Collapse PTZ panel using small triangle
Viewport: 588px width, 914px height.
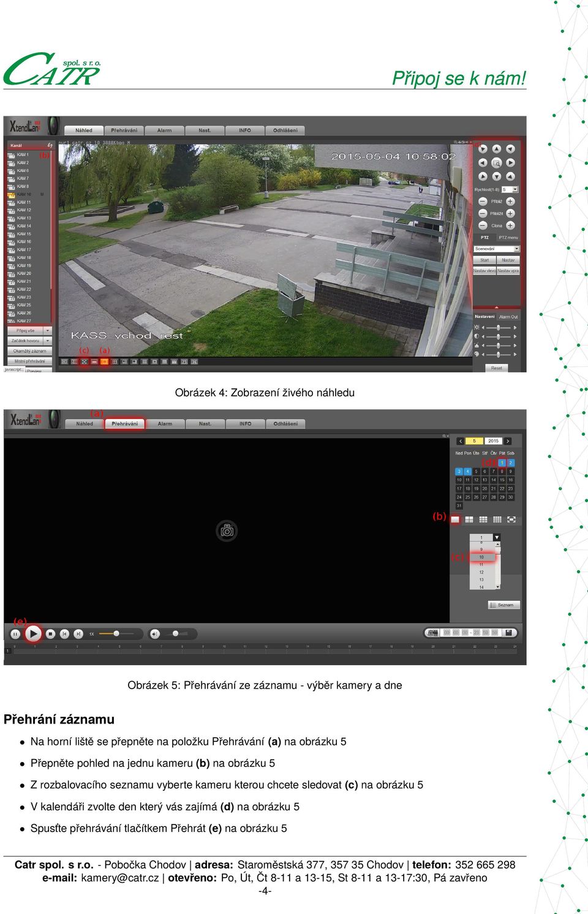tap(497, 308)
